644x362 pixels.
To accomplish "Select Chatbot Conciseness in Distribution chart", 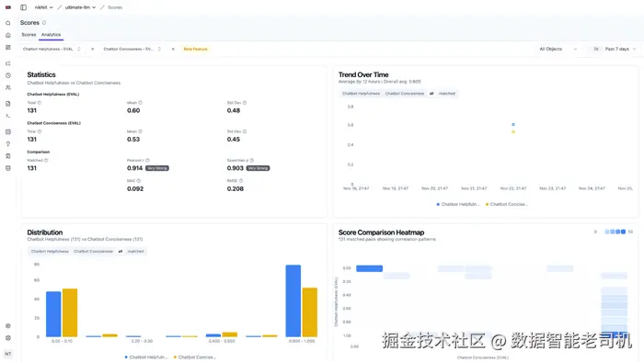I will point(93,252).
